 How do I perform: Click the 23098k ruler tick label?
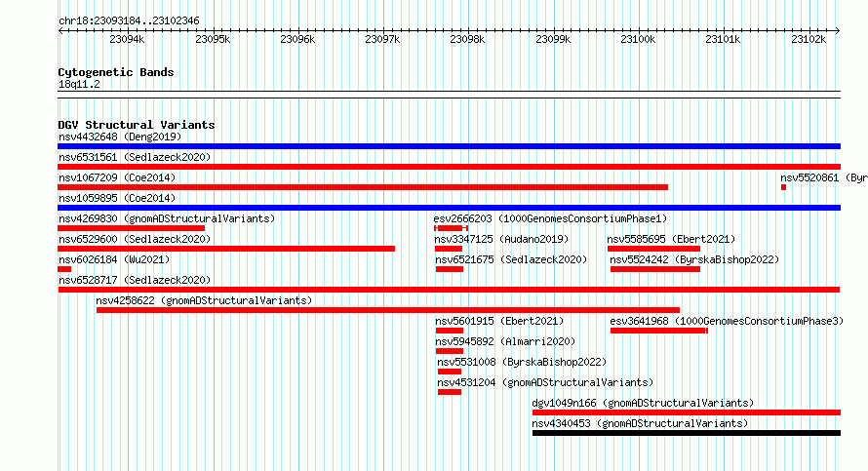[x=467, y=39]
